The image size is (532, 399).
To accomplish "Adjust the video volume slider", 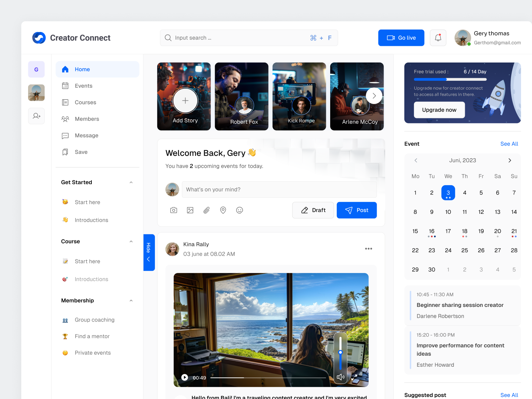I will [x=340, y=352].
